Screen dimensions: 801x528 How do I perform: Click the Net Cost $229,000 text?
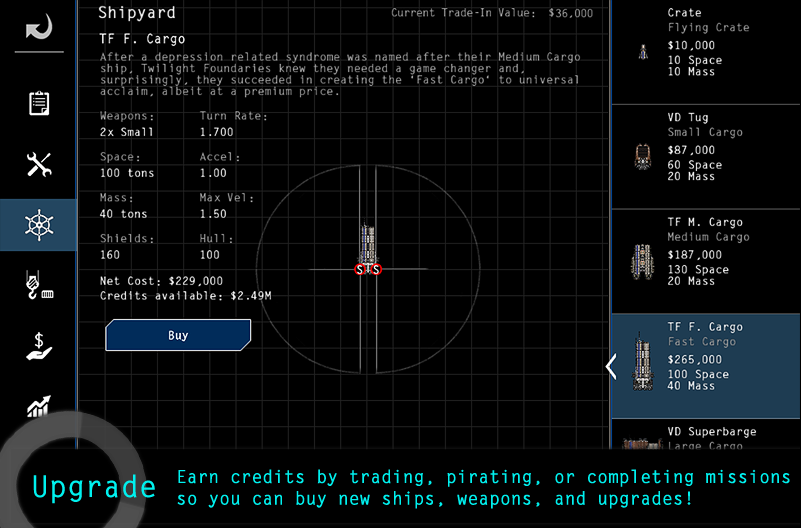point(161,281)
